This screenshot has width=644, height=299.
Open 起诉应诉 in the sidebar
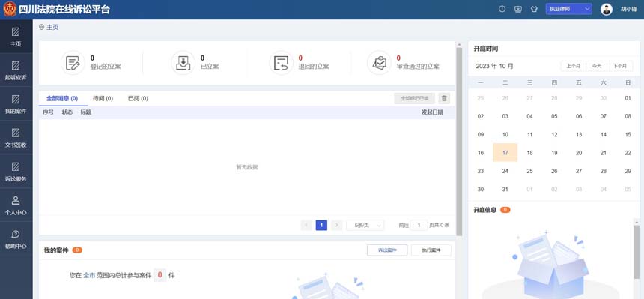[x=16, y=70]
